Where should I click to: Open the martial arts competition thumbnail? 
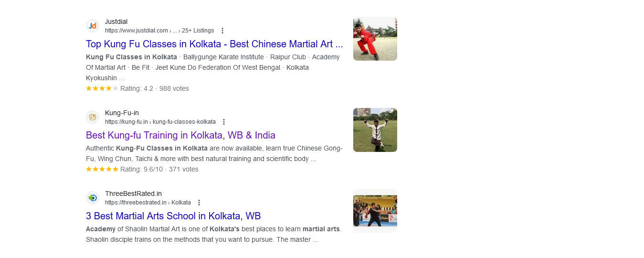tap(375, 211)
